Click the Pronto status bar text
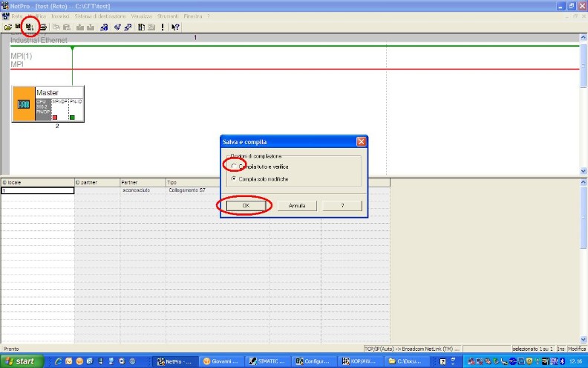The width and height of the screenshot is (588, 368). click(x=11, y=349)
